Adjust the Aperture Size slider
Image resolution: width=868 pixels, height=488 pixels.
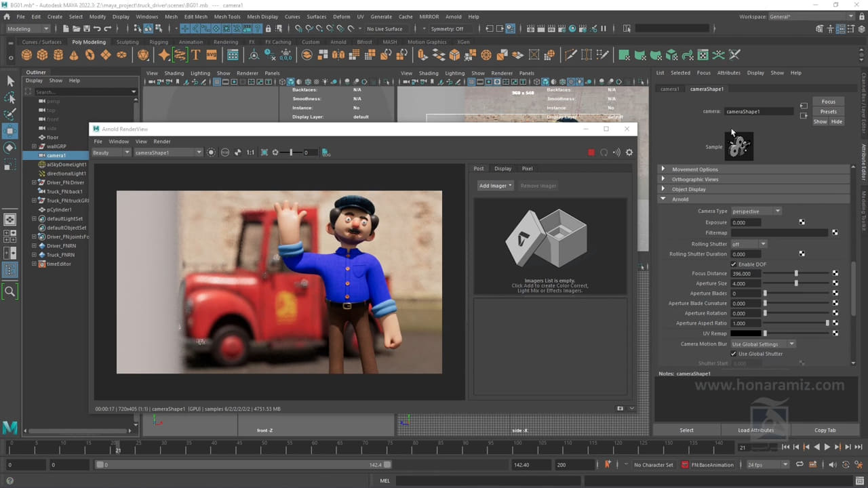(x=796, y=283)
